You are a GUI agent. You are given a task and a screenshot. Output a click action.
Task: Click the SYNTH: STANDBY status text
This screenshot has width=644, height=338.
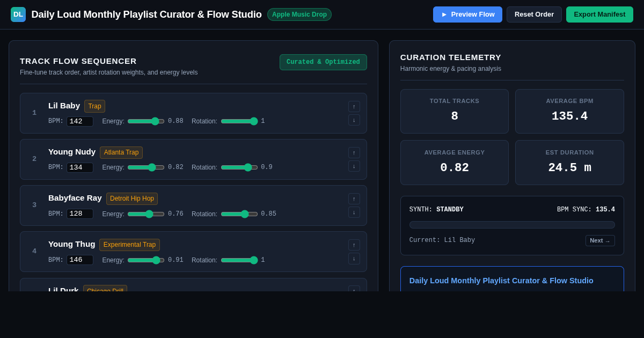click(x=436, y=210)
